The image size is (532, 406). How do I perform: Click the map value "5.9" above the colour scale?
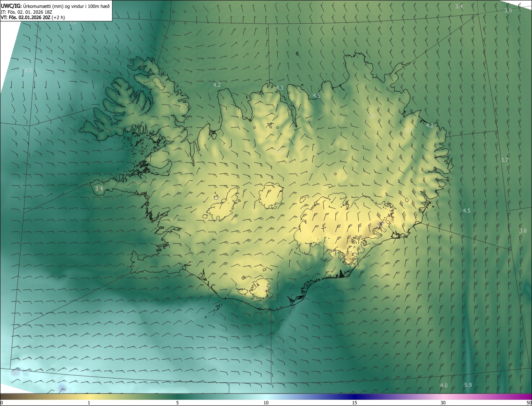[468, 385]
